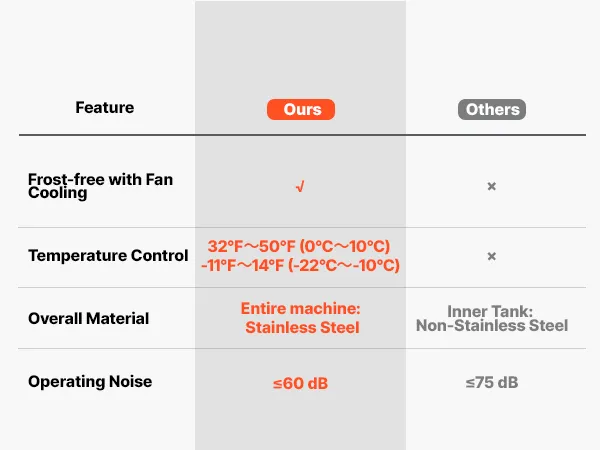Select the orange 'Entire machine:' text
Screen dimensions: 600x450
(300, 309)
